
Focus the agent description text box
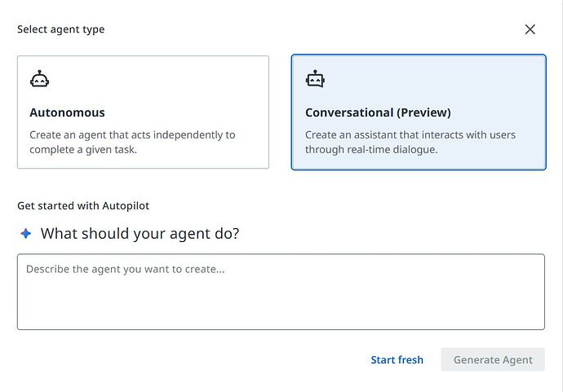(x=281, y=291)
